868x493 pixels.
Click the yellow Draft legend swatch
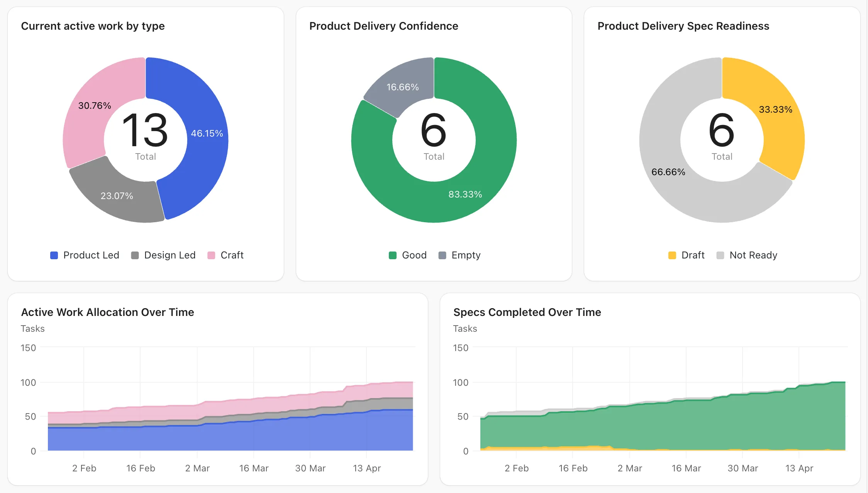[x=672, y=255]
